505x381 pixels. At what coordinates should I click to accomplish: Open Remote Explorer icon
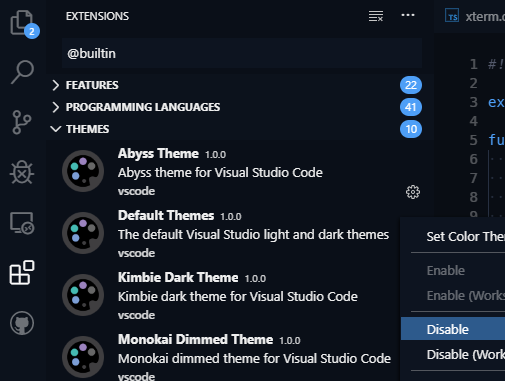click(x=22, y=223)
